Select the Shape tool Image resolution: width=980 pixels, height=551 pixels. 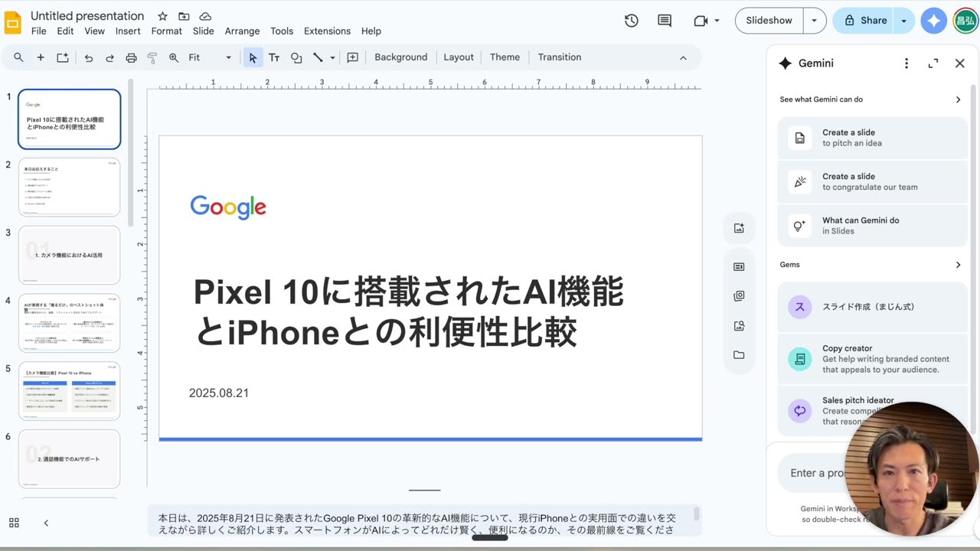(x=296, y=57)
